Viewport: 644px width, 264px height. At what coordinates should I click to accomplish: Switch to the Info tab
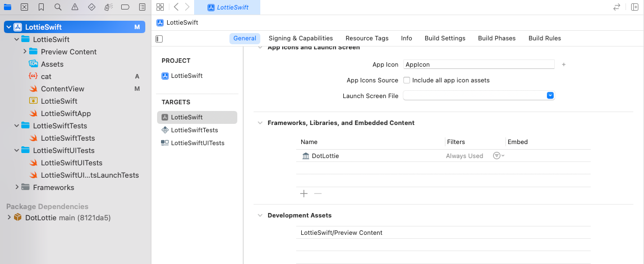coord(407,38)
